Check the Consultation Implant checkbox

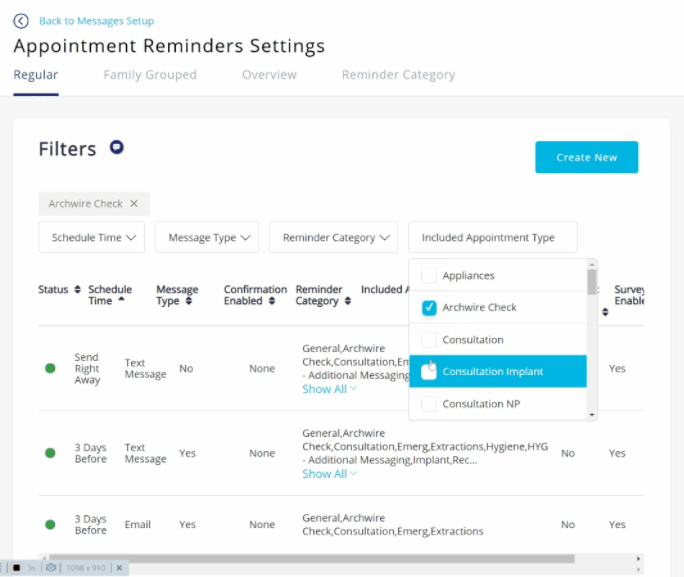429,372
